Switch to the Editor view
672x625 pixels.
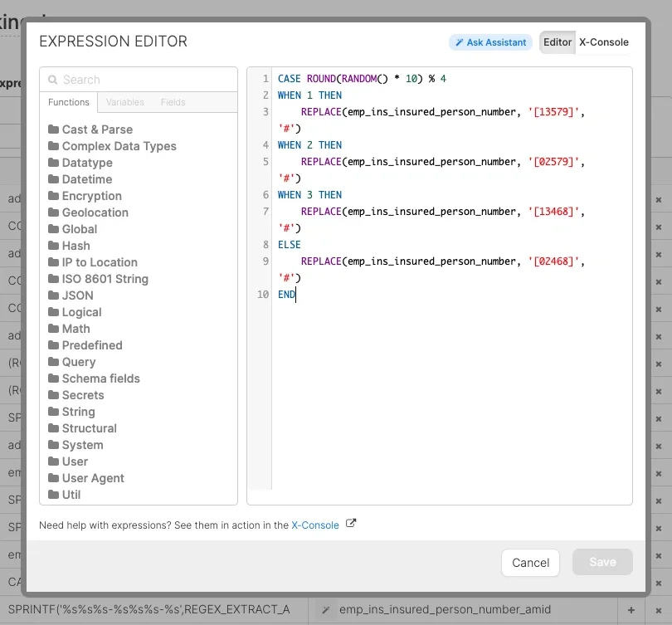558,42
